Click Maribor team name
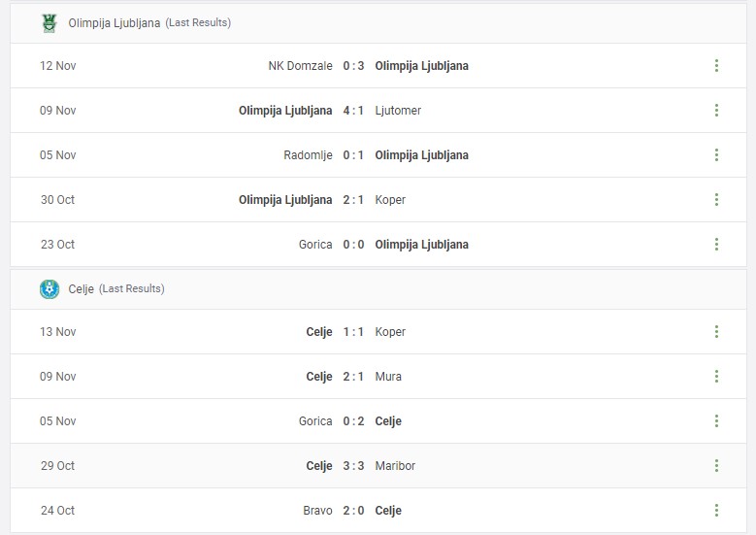The width and height of the screenshot is (756, 535). [395, 465]
